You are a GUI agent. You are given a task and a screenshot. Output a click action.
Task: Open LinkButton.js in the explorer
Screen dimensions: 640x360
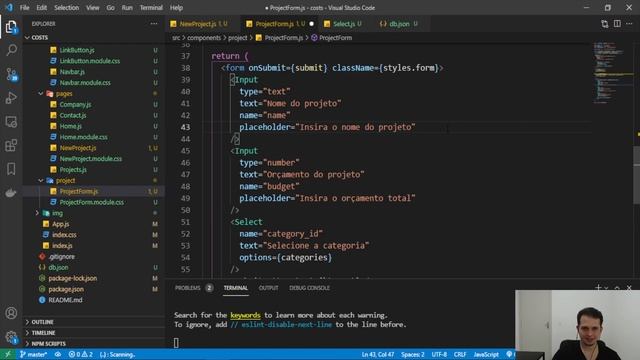[x=77, y=50]
